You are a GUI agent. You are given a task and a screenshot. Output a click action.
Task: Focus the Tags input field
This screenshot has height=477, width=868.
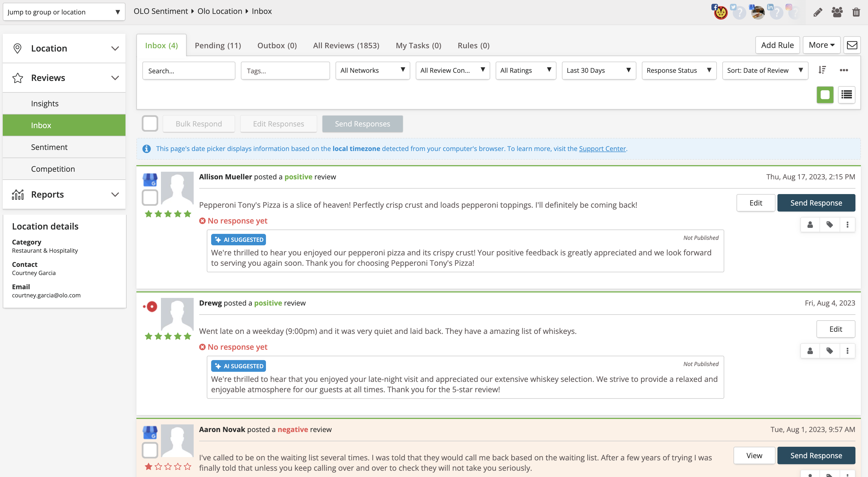point(285,71)
